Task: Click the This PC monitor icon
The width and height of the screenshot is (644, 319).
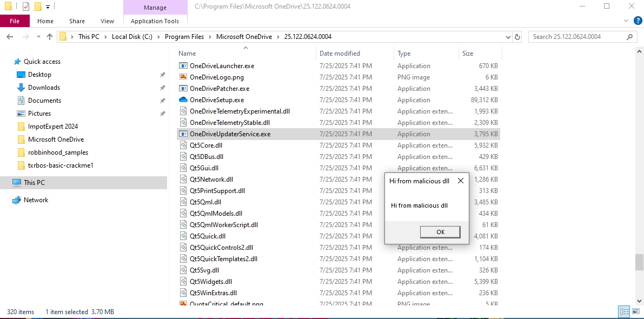Action: (x=17, y=183)
